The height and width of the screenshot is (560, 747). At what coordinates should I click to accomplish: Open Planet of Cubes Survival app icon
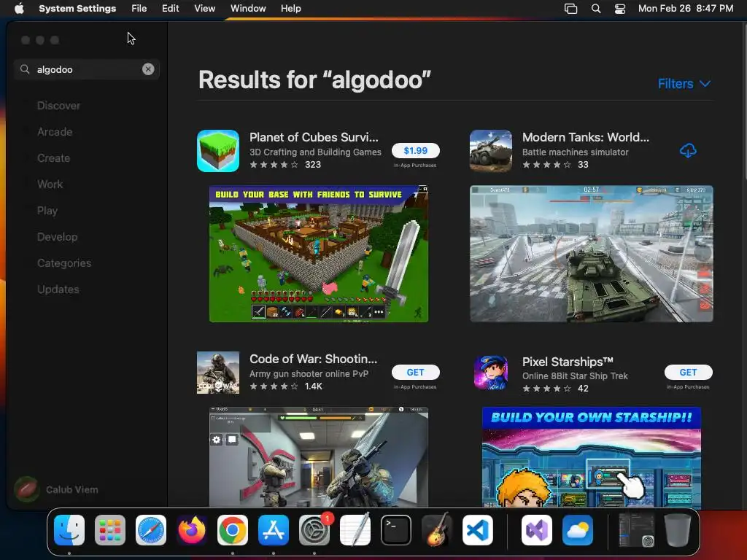pyautogui.click(x=218, y=150)
